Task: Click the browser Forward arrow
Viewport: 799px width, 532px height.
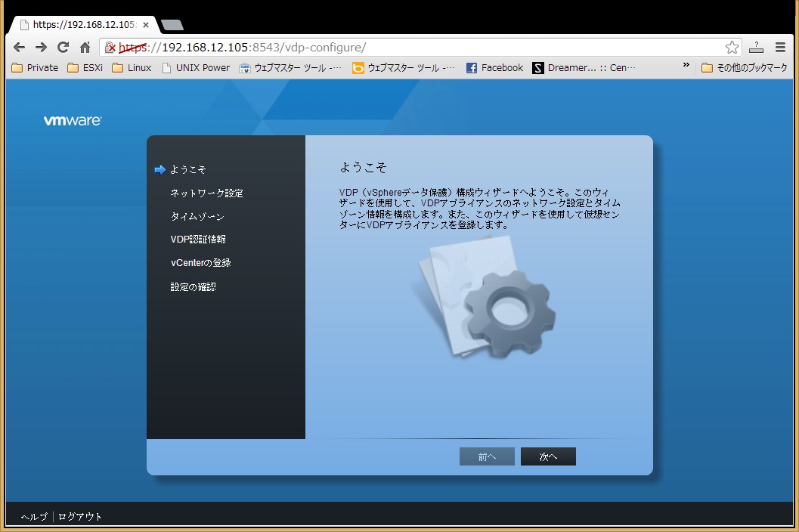Action: 42,48
